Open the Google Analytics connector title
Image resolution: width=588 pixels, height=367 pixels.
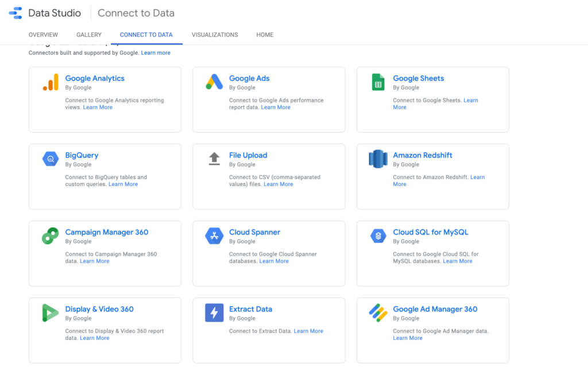click(95, 79)
